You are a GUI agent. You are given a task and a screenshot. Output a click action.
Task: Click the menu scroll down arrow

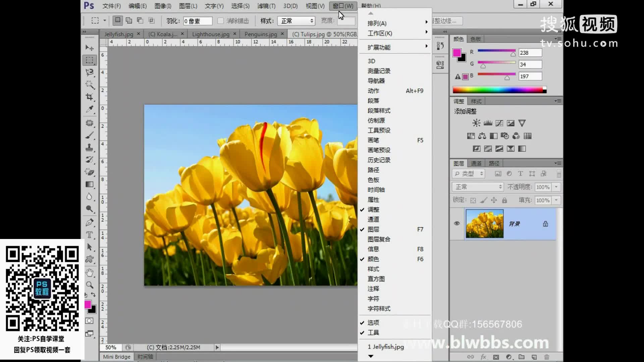coord(371,356)
